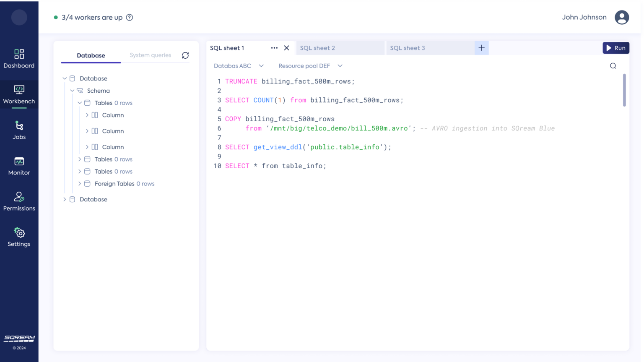Switch to SQL sheet 3 tab
Viewport: 644px width, 362px height.
click(x=430, y=48)
